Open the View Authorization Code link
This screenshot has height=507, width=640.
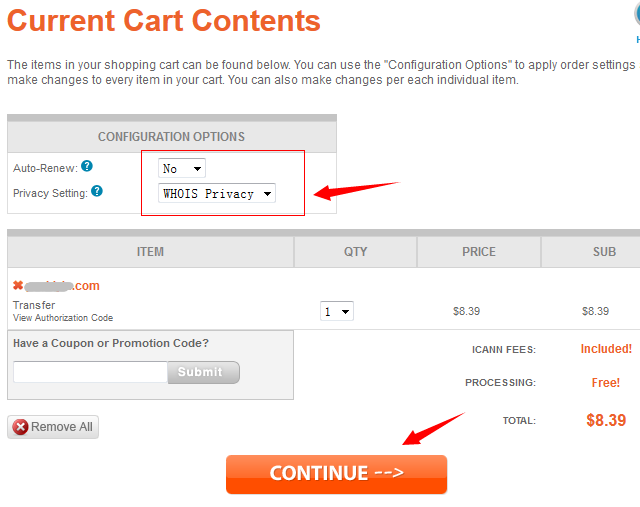point(63,318)
